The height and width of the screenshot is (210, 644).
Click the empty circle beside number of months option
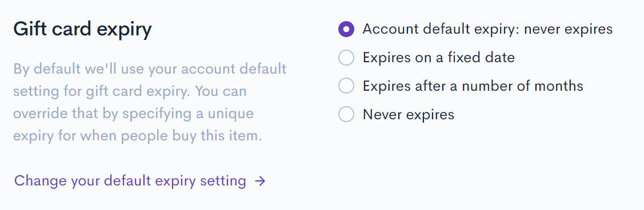click(346, 86)
